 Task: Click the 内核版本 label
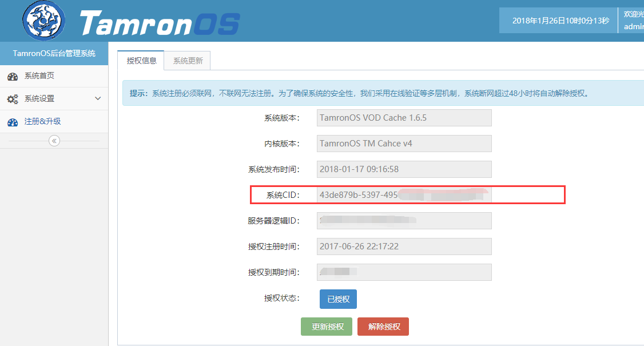click(x=282, y=144)
